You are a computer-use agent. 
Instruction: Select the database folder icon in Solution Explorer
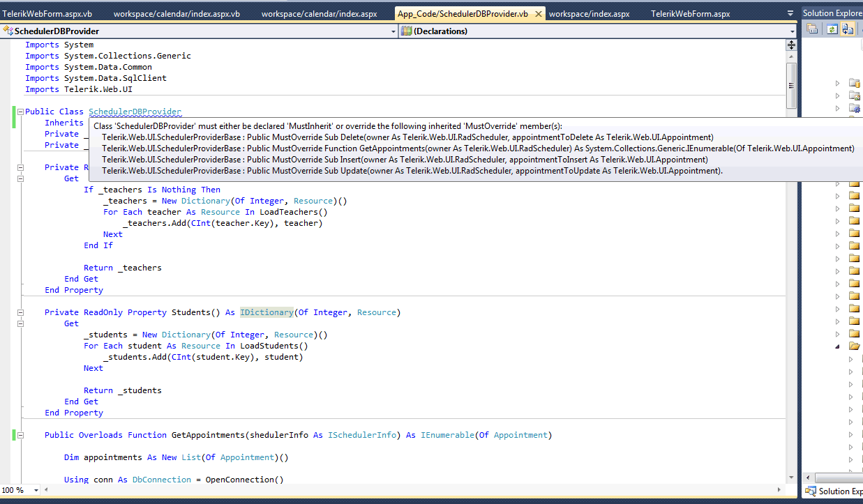pos(855,83)
